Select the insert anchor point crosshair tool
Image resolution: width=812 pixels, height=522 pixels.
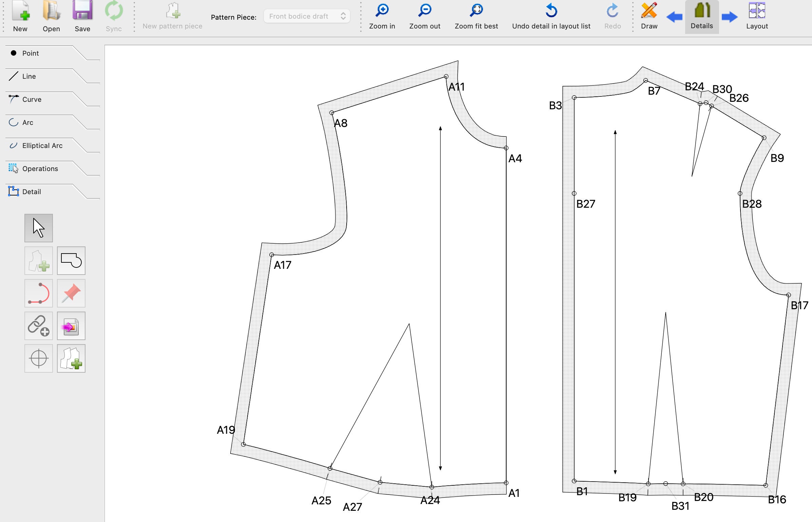tap(38, 358)
